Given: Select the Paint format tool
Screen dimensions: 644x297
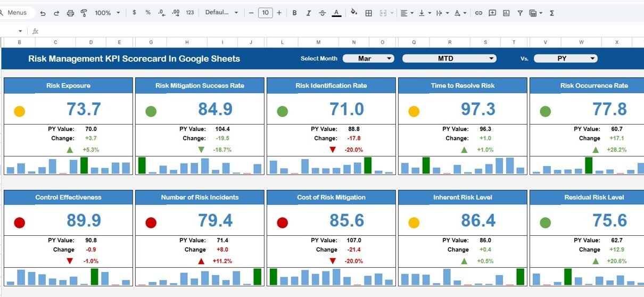Looking at the screenshot, I should click(84, 13).
